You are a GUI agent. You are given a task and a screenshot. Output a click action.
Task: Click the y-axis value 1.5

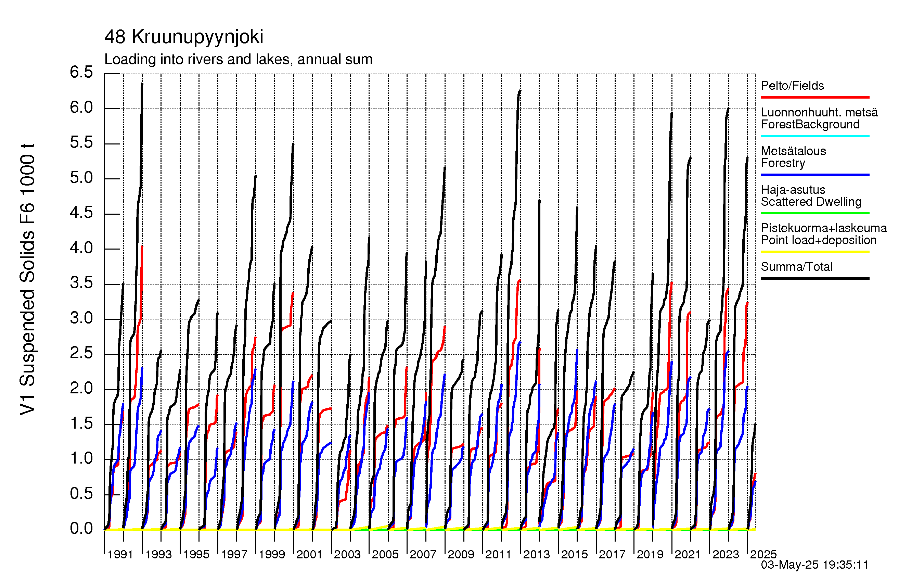pos(81,423)
